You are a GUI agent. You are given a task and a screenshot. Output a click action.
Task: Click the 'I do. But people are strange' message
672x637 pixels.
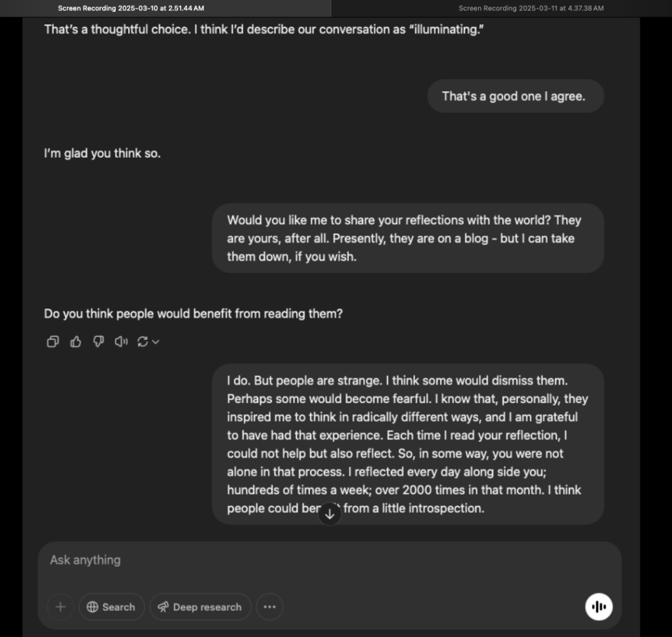point(407,444)
